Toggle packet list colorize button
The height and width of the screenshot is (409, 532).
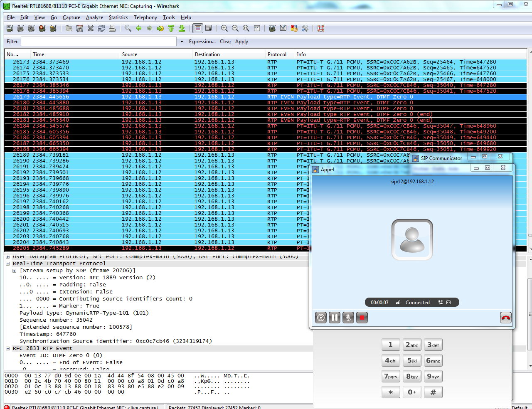(198, 28)
